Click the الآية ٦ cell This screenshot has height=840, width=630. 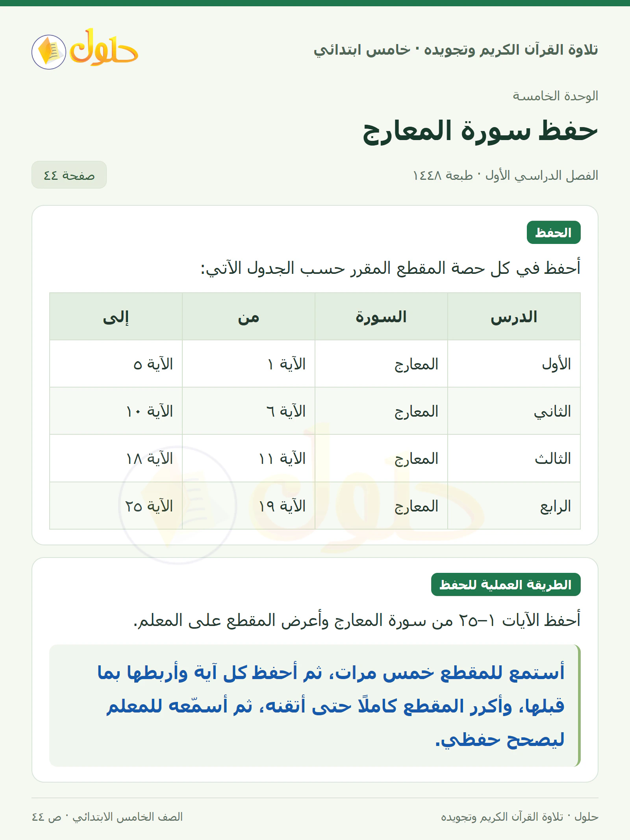coord(248,411)
